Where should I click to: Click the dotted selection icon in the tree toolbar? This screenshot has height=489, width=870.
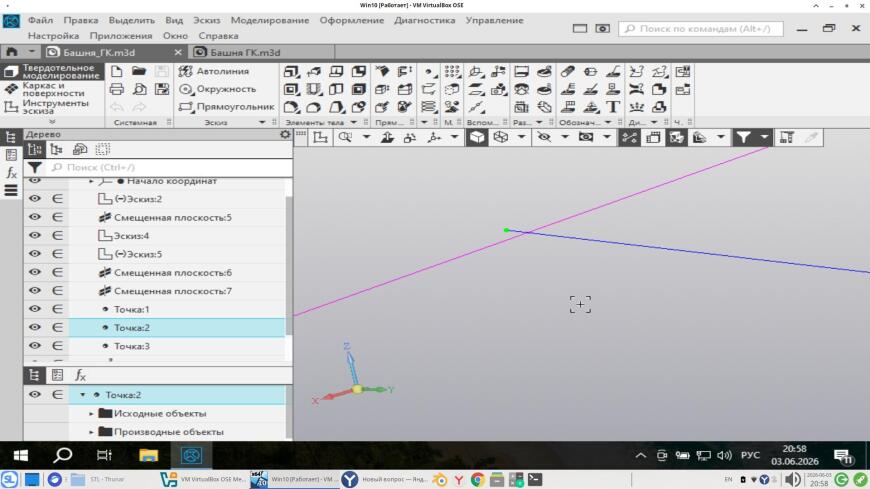click(x=103, y=149)
